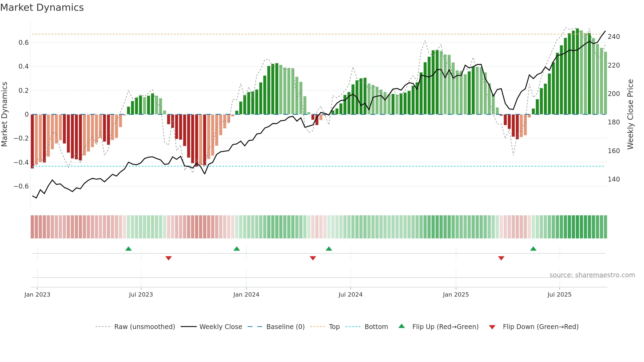Toggle the Flip Down (Green→Red) legend entry

[533, 327]
